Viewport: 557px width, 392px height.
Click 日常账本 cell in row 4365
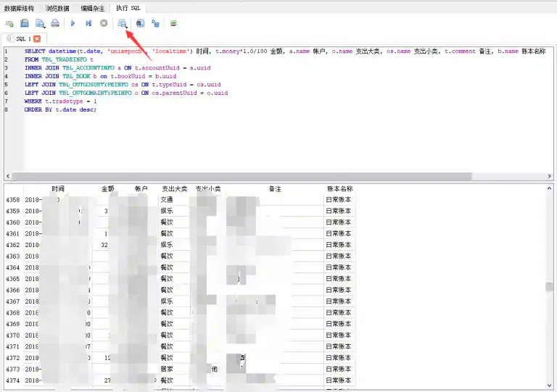coord(339,279)
